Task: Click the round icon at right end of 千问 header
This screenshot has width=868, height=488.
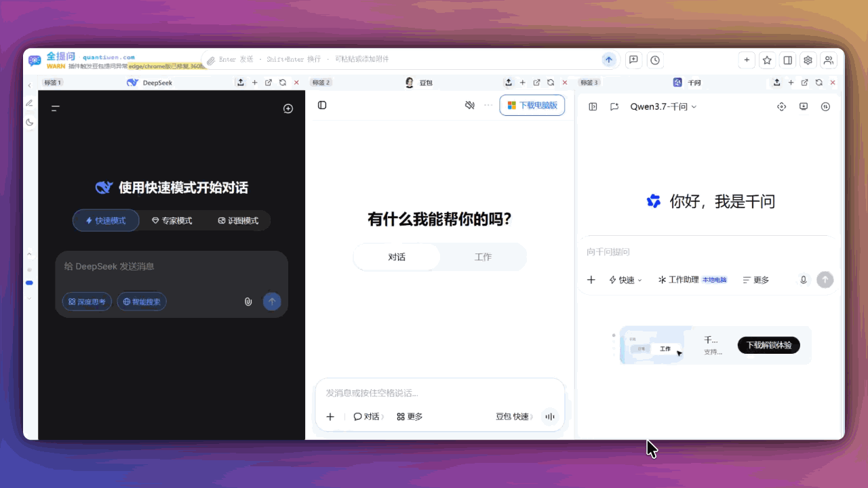Action: click(x=825, y=106)
